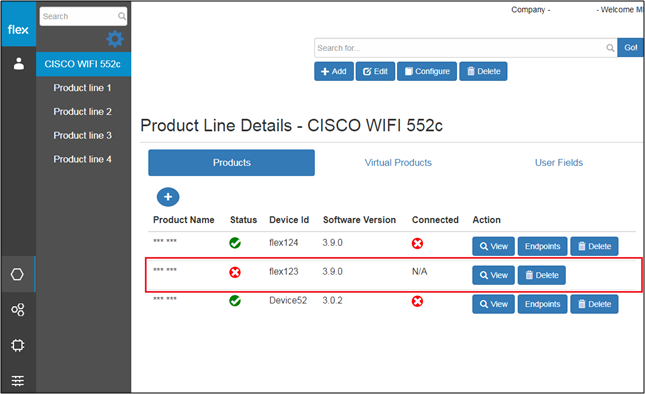Delete the flex124 device row
The image size is (645, 394).
(x=594, y=246)
